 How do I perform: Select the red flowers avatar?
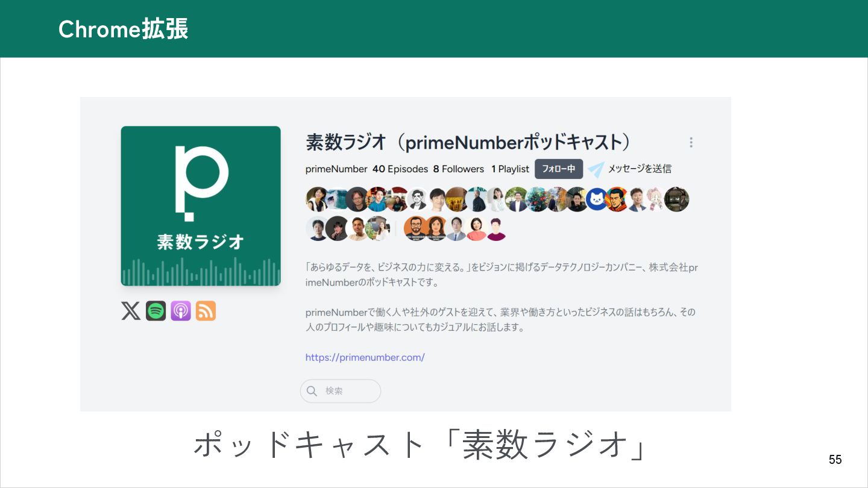pyautogui.click(x=536, y=199)
